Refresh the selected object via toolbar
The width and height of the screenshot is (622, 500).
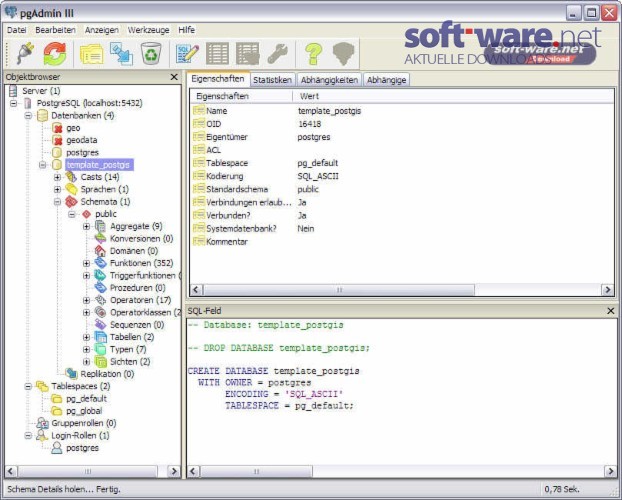coord(55,53)
